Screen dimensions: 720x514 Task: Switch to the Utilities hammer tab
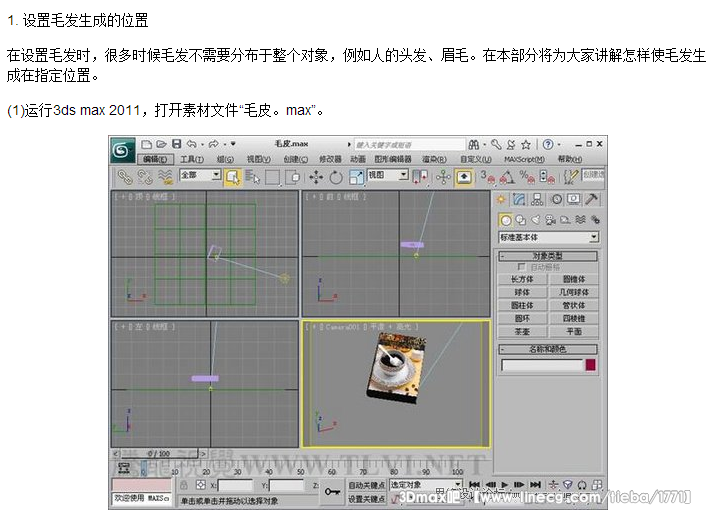click(x=591, y=199)
